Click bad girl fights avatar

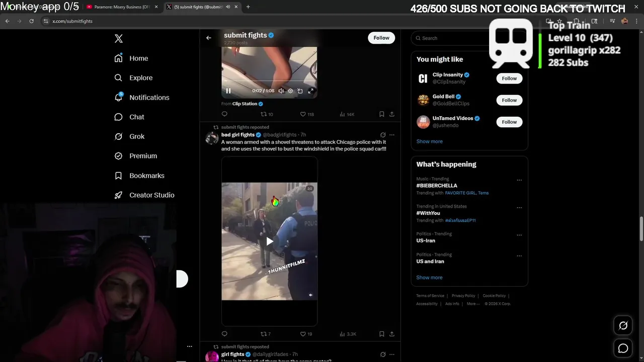click(x=212, y=138)
